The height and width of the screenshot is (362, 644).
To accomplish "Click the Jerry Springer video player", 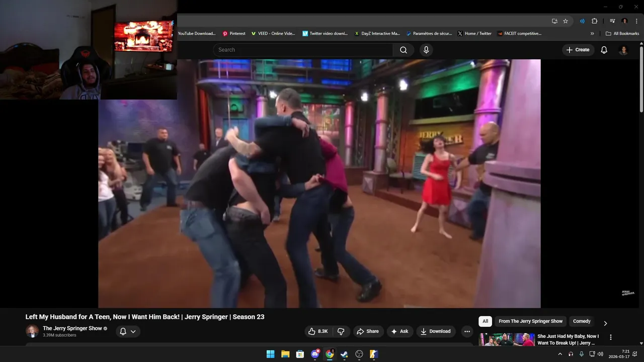I will click(319, 184).
